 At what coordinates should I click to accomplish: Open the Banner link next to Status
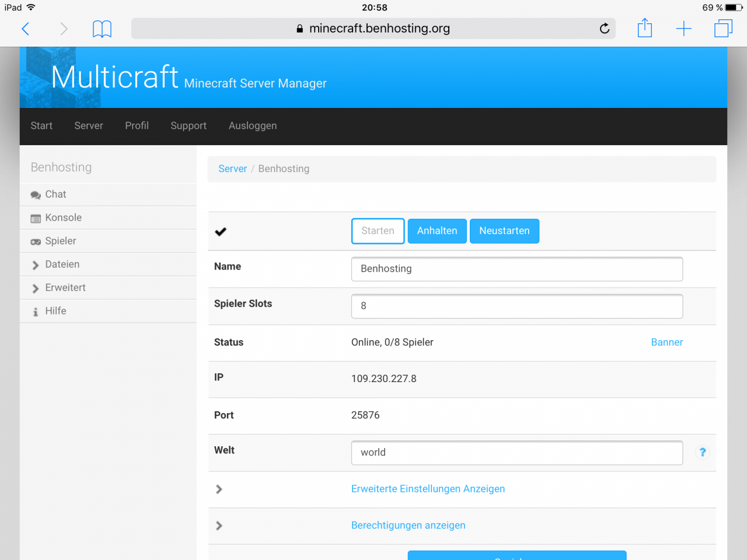tap(666, 342)
